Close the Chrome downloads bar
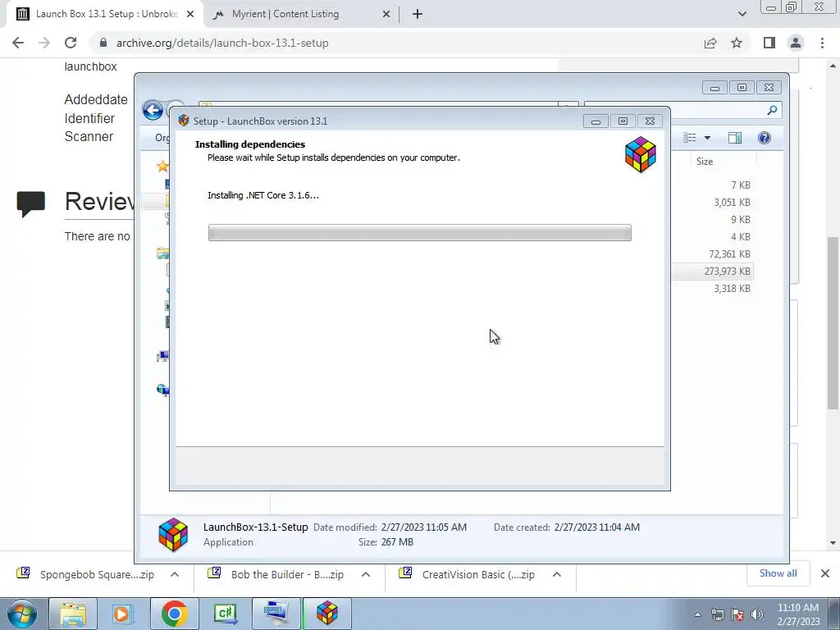 coord(825,573)
